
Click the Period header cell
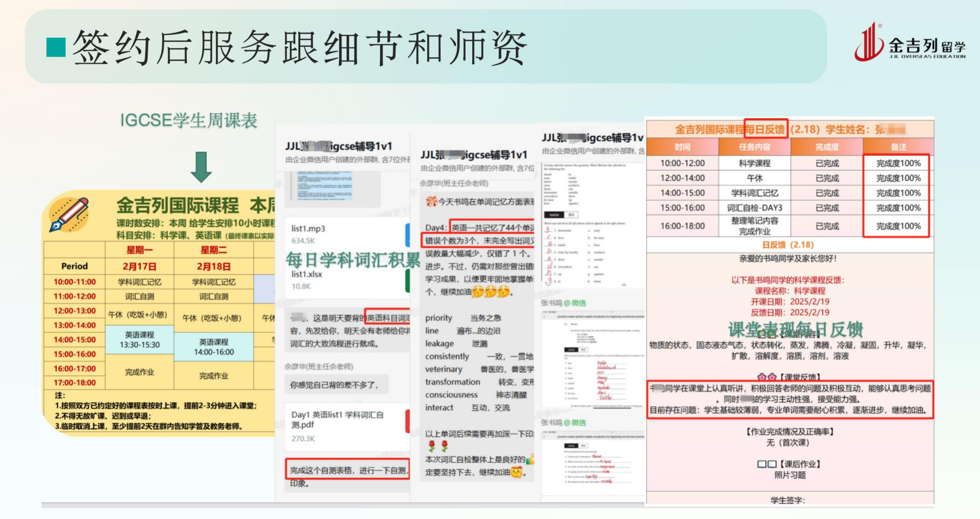[x=75, y=266]
